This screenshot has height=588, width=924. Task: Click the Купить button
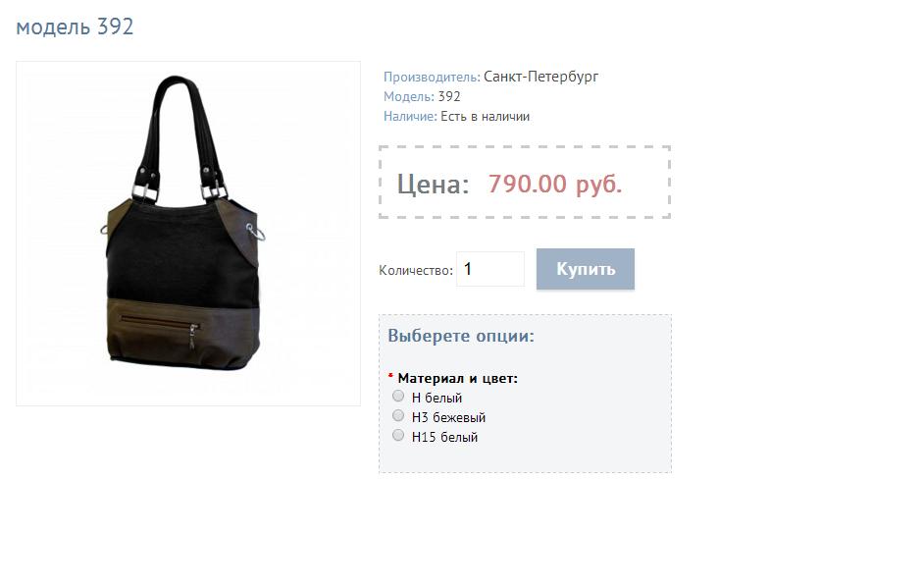tap(586, 269)
